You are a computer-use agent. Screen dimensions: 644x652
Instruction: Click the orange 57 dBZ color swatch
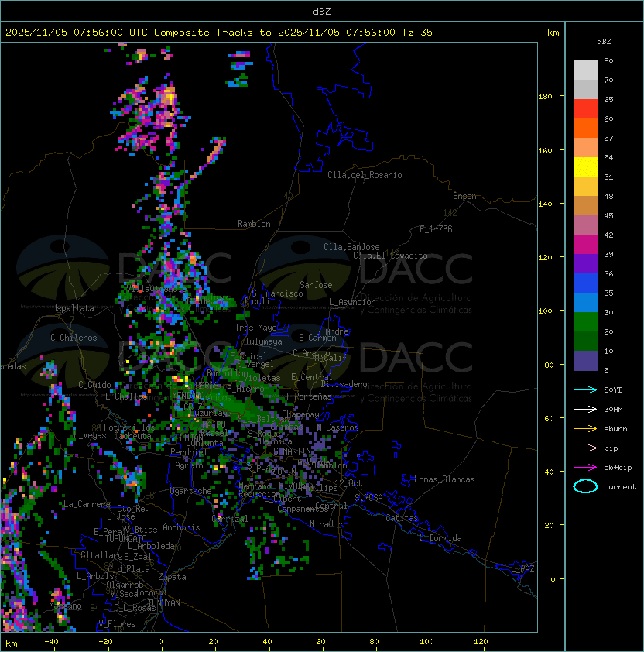click(585, 129)
